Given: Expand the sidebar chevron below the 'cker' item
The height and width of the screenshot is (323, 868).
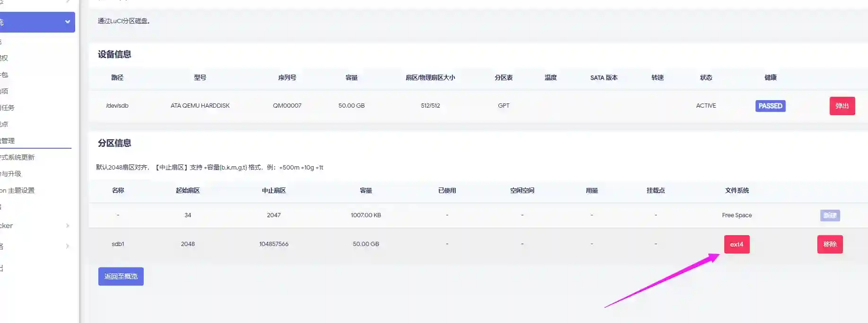Looking at the screenshot, I should coord(68,246).
